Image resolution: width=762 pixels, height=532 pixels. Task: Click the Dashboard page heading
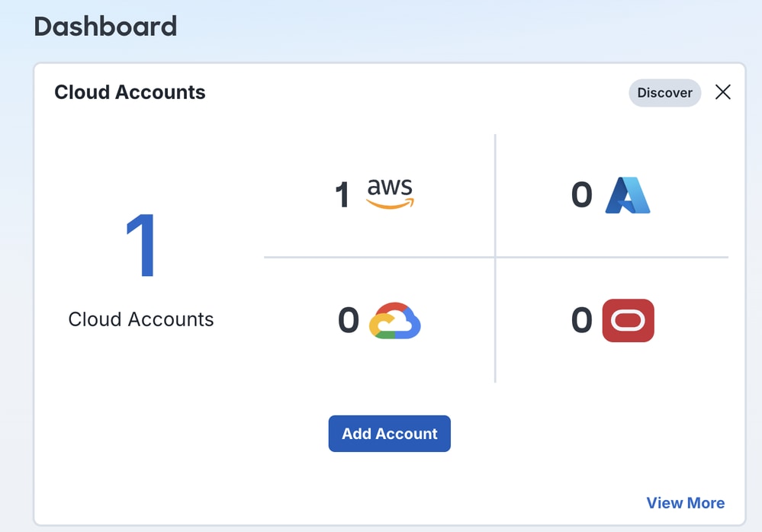tap(105, 26)
